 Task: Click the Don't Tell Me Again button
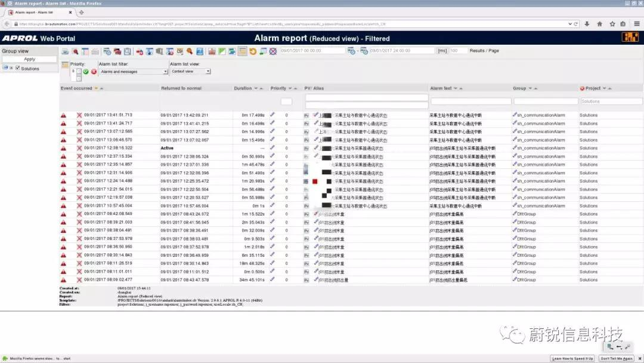tap(618, 358)
